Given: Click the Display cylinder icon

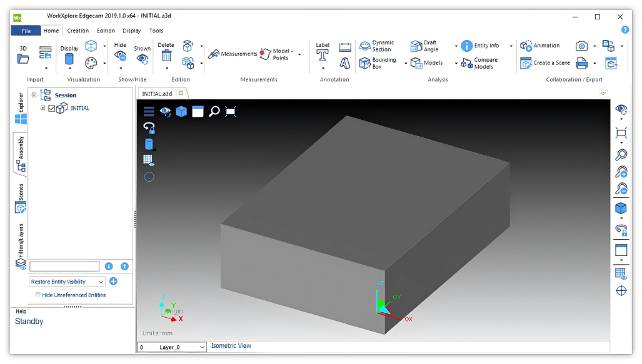Looking at the screenshot, I should [69, 59].
